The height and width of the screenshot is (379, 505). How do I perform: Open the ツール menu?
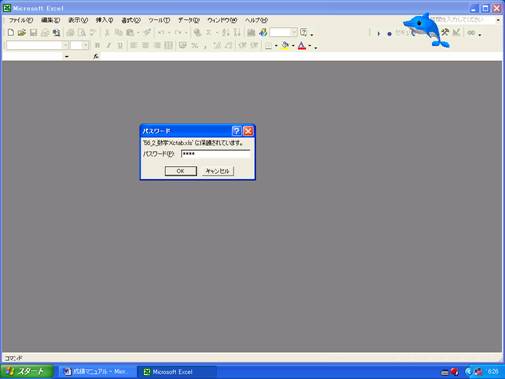point(159,20)
